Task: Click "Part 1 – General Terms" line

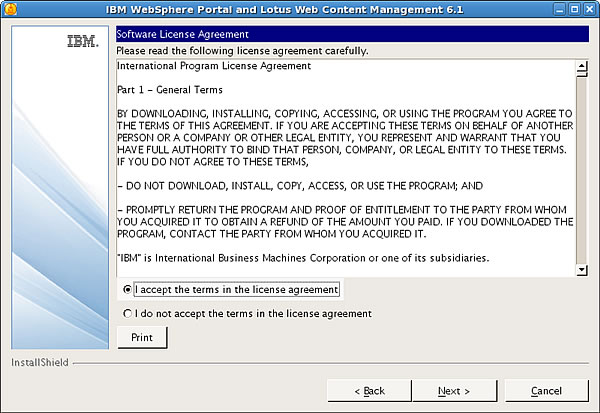Action: pyautogui.click(x=170, y=90)
